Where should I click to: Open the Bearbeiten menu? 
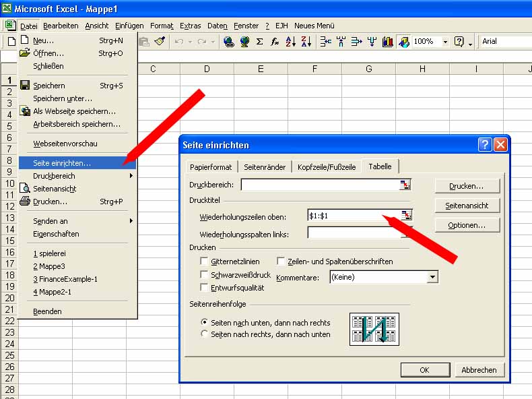(61, 26)
